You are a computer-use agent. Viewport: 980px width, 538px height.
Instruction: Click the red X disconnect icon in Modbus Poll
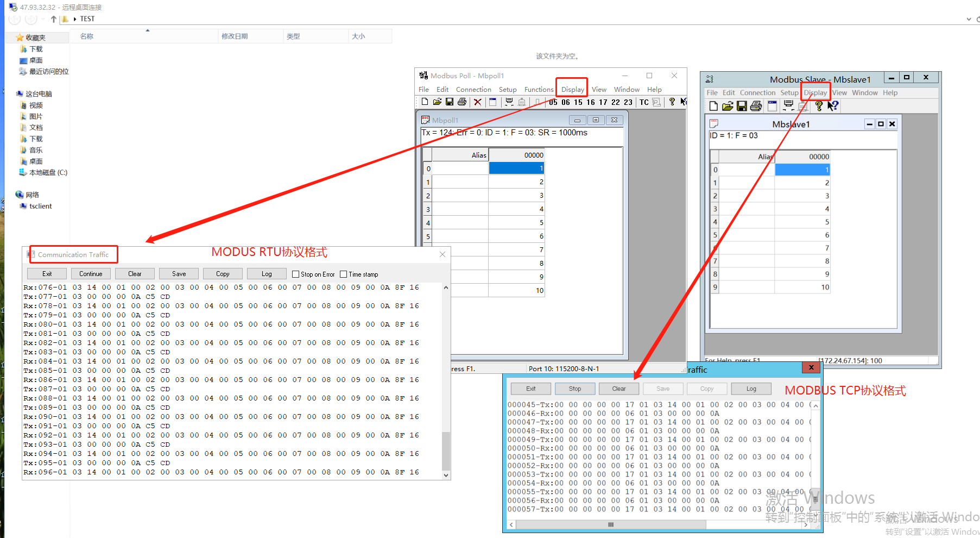pyautogui.click(x=478, y=102)
